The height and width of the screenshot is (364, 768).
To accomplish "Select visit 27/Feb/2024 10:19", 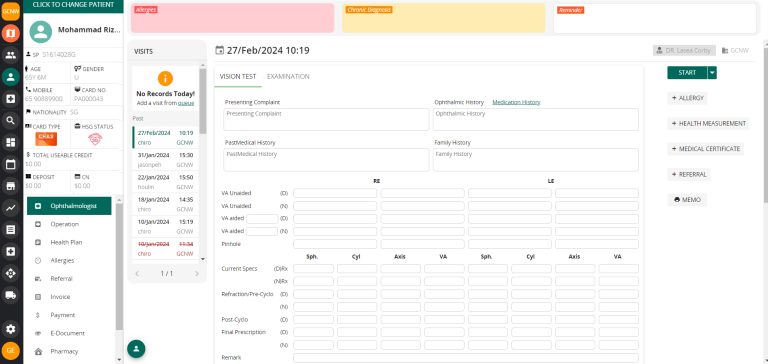I will (x=166, y=137).
